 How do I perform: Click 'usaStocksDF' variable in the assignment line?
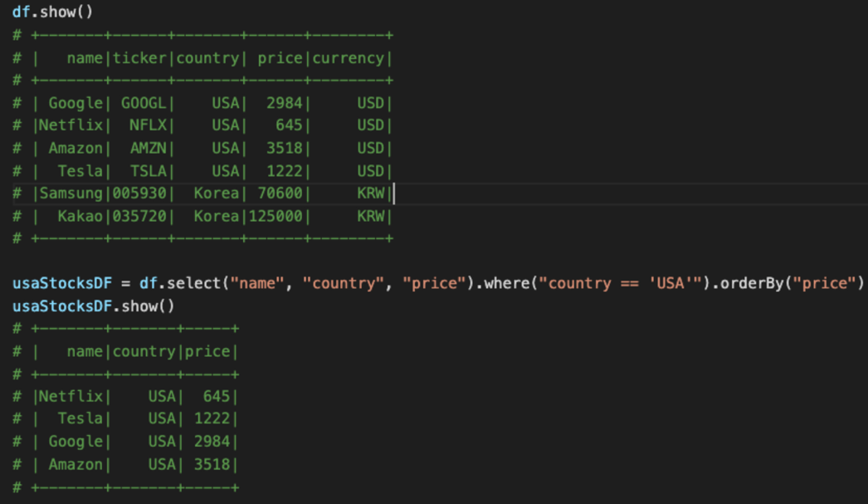pyautogui.click(x=62, y=283)
